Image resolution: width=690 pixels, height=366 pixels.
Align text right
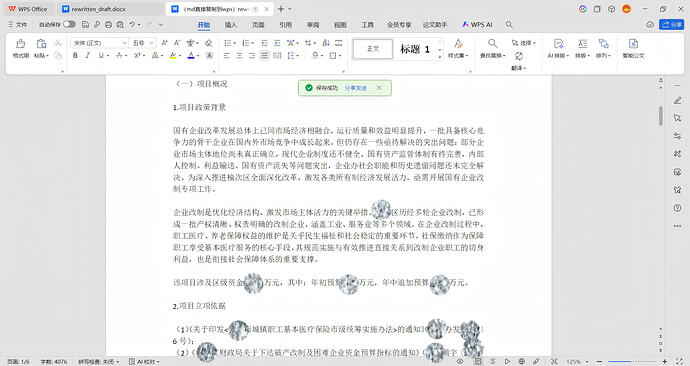click(x=252, y=55)
